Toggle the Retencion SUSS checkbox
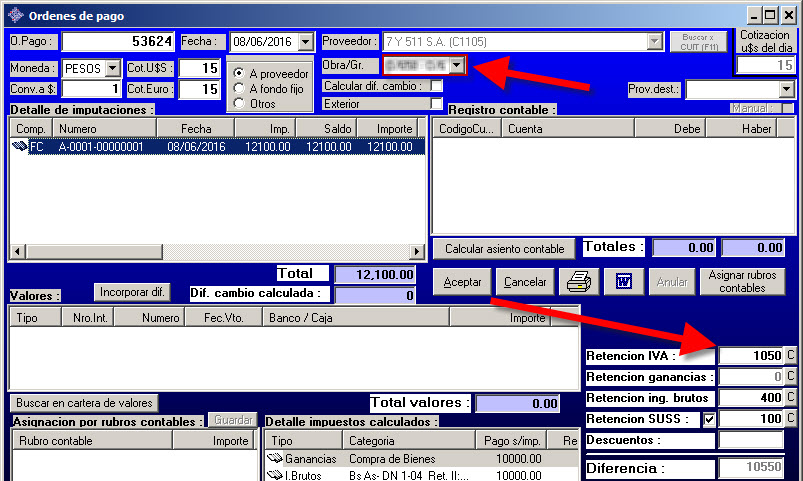The image size is (803, 481). coord(709,419)
